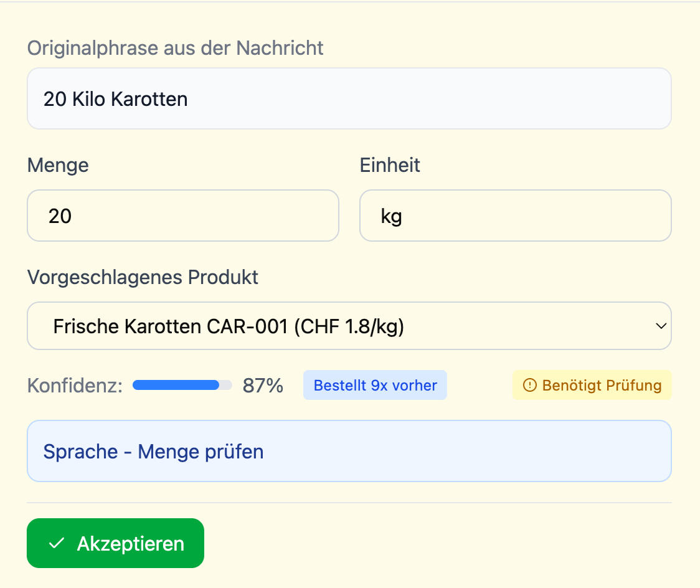Click into the Einheit field showing kg
Screen dimensions: 700x588
coord(515,216)
